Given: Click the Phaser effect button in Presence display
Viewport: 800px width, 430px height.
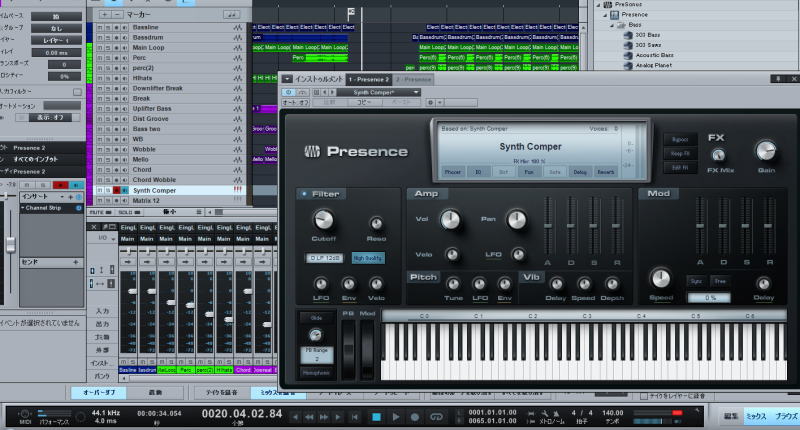Looking at the screenshot, I should (453, 172).
